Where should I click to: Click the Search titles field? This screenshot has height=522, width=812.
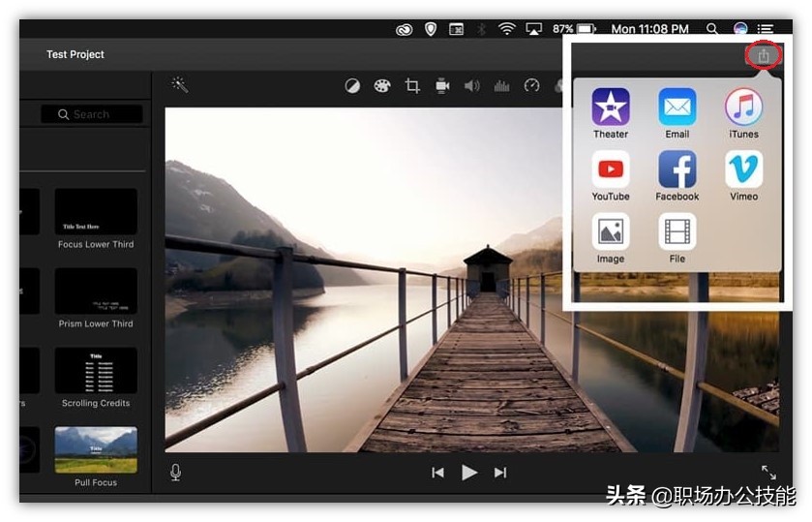click(92, 114)
